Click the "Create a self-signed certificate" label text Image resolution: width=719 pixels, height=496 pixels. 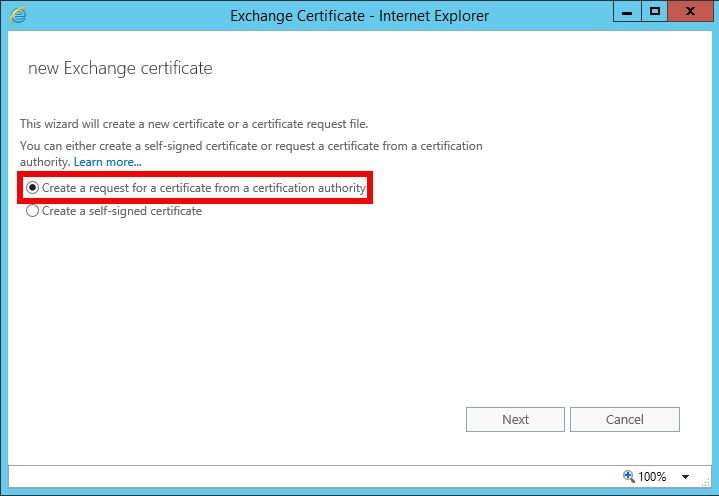click(121, 212)
